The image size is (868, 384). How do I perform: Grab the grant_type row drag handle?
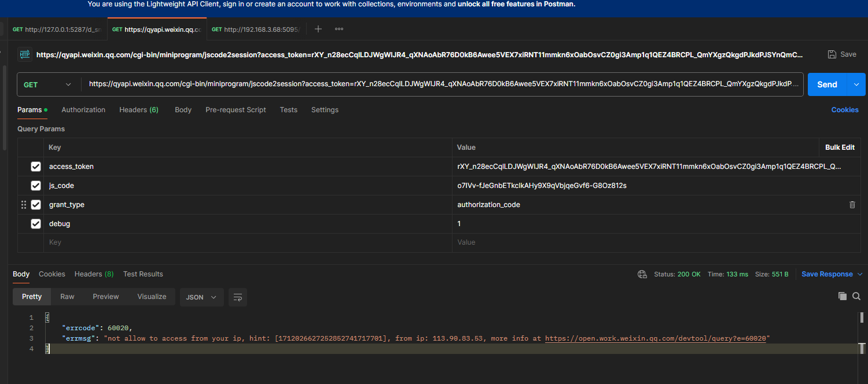pos(24,205)
